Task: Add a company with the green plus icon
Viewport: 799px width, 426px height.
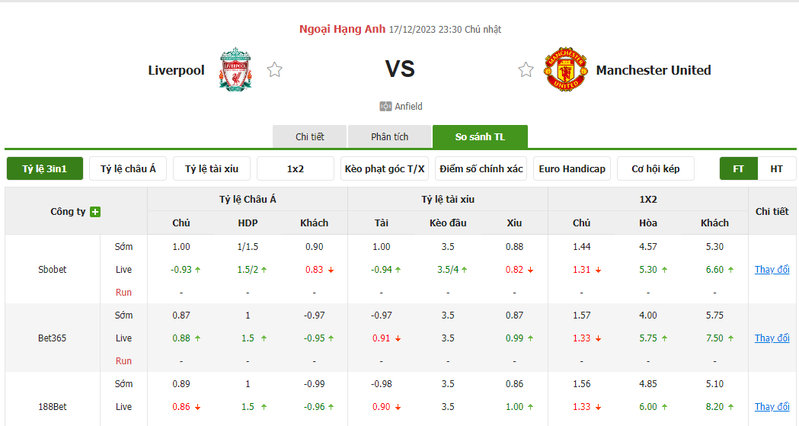Action: tap(95, 211)
